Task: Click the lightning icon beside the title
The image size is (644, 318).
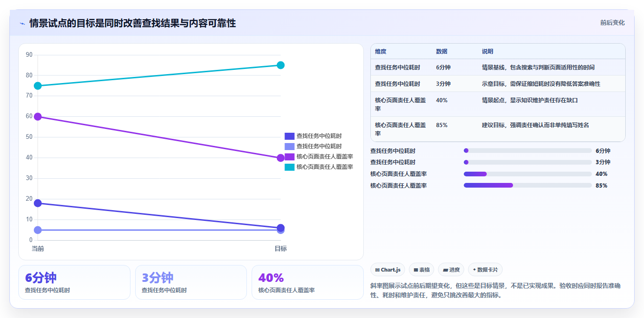Action: (22, 23)
